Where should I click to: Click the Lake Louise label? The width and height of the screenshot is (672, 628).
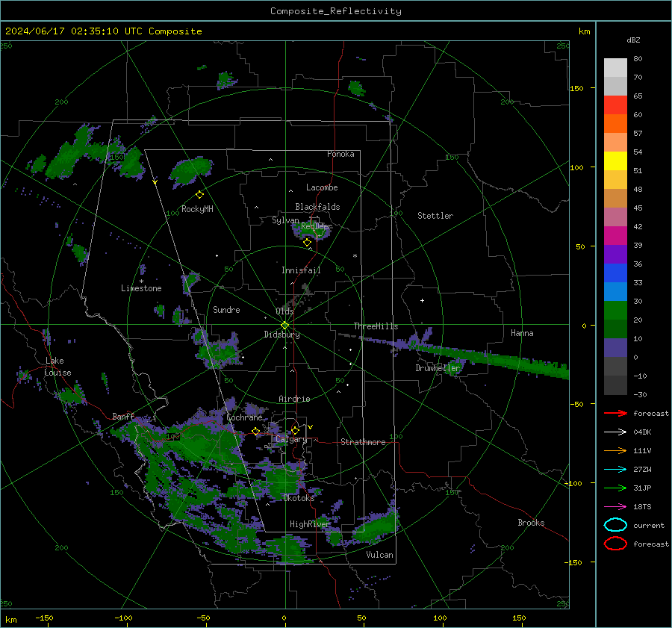tap(57, 367)
